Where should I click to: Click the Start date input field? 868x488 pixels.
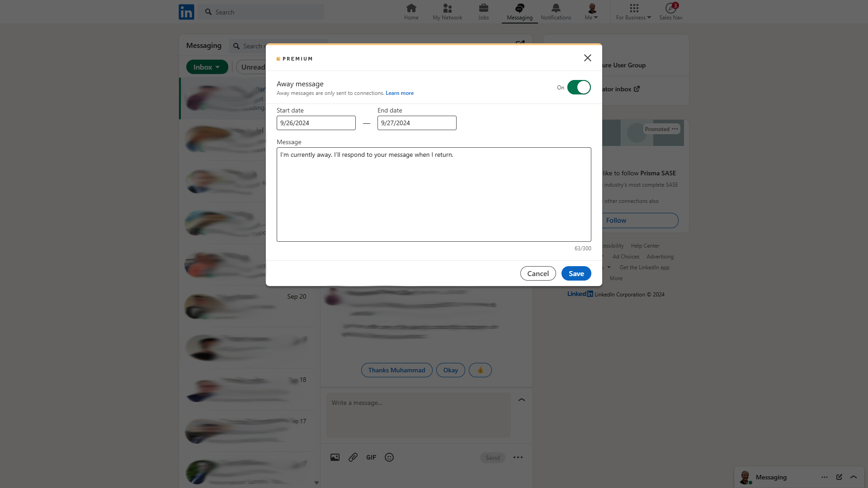(x=316, y=123)
